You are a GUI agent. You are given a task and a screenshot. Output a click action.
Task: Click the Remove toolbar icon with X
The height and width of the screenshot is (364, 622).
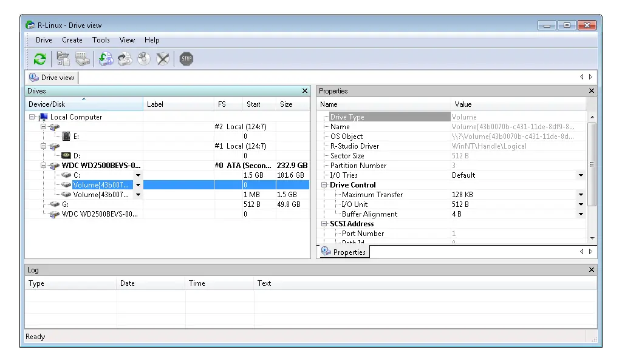(x=163, y=59)
